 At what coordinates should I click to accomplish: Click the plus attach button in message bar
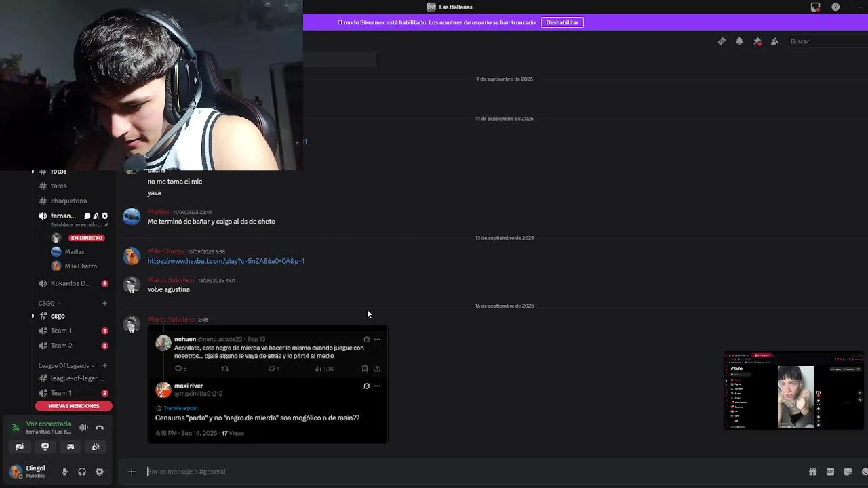tap(132, 472)
